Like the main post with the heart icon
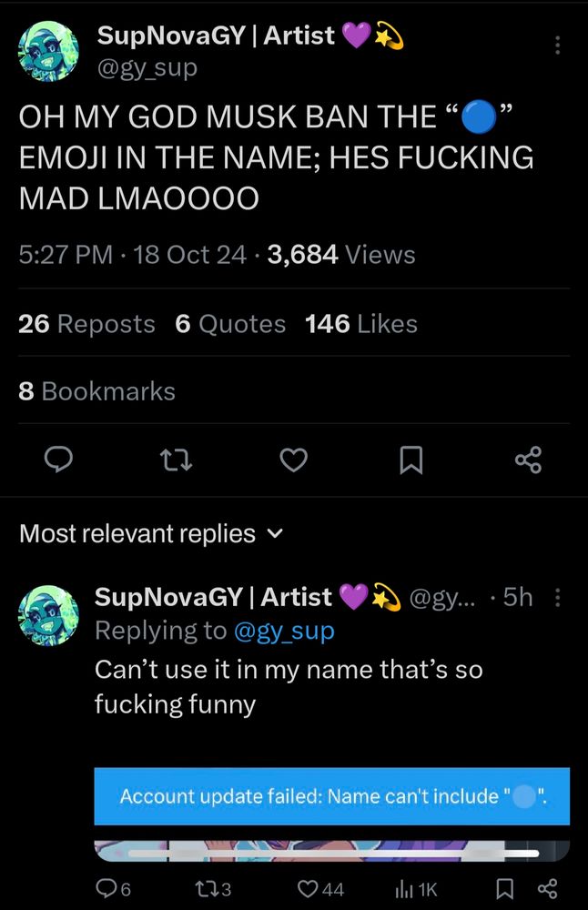588x910 pixels. tap(294, 460)
